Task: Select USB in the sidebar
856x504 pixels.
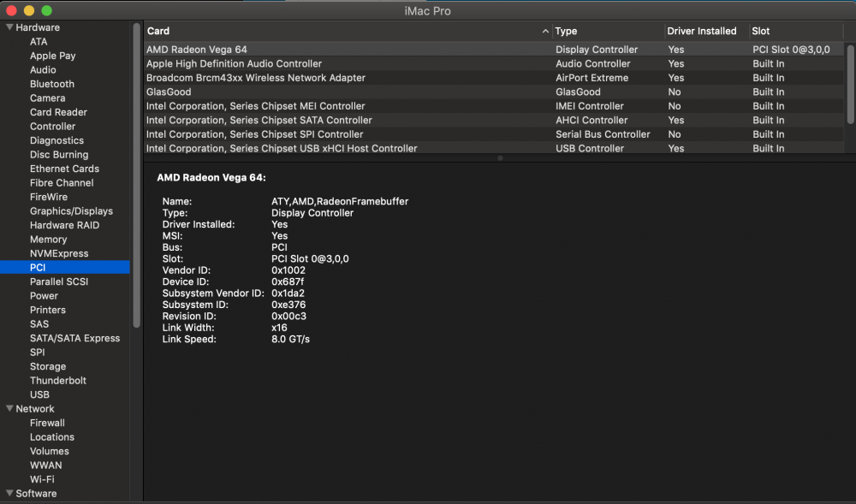Action: click(39, 395)
